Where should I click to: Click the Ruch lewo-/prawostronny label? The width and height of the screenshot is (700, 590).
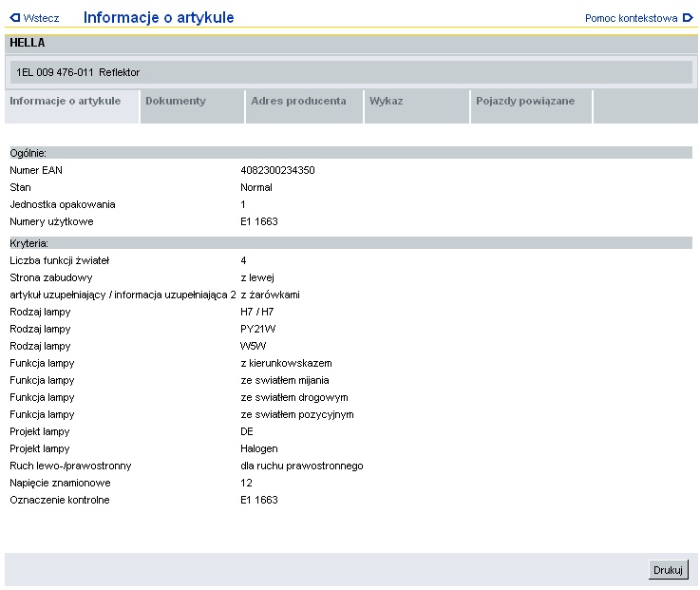point(70,466)
